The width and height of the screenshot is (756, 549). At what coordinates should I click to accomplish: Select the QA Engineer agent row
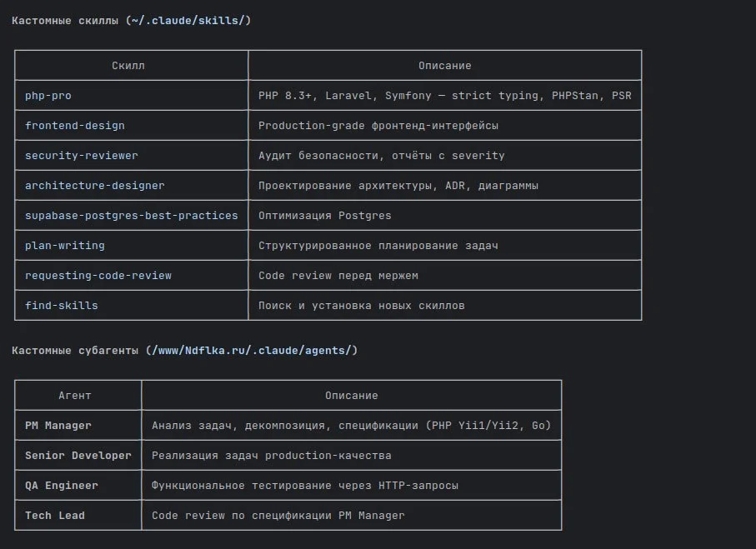(62, 486)
